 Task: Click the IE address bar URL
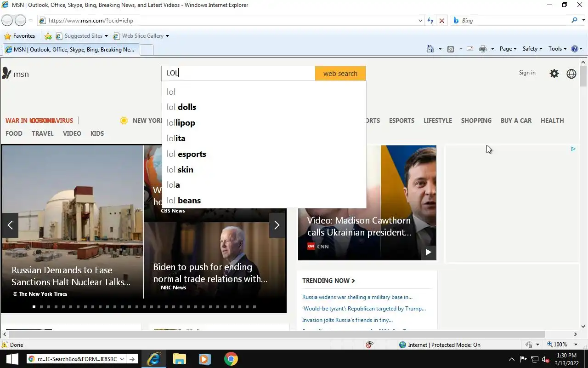click(x=91, y=21)
